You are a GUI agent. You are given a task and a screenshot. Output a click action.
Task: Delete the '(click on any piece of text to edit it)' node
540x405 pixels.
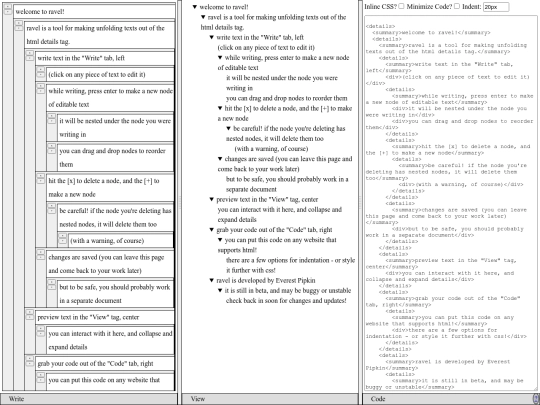click(41, 70)
